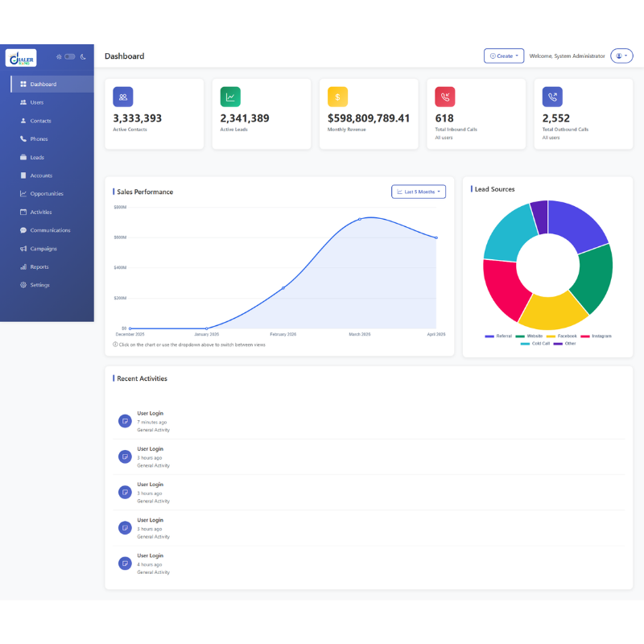Click the moon dark-mode icon
The height and width of the screenshot is (644, 644).
pos(83,56)
